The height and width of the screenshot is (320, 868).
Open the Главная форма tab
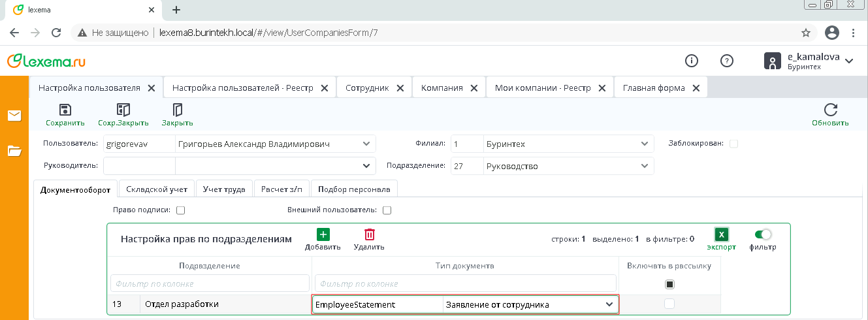point(654,88)
